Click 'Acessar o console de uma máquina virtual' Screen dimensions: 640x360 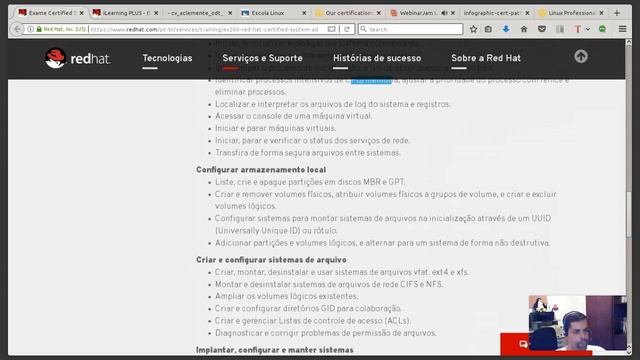click(293, 116)
